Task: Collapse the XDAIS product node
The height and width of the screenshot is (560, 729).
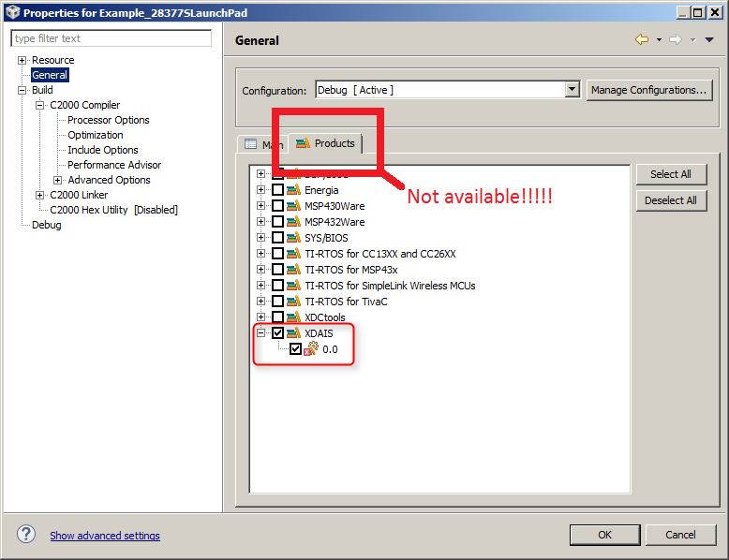Action: click(x=260, y=332)
